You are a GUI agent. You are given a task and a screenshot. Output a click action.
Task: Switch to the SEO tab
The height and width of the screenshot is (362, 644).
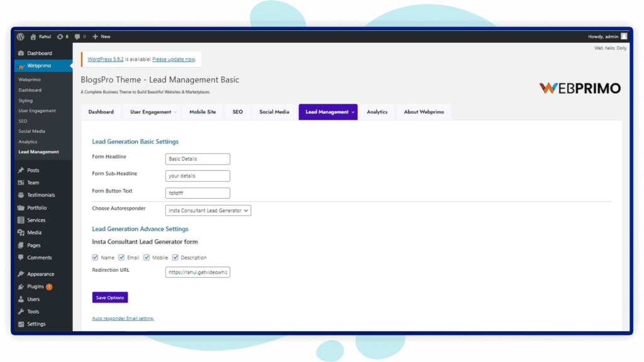[x=237, y=112]
